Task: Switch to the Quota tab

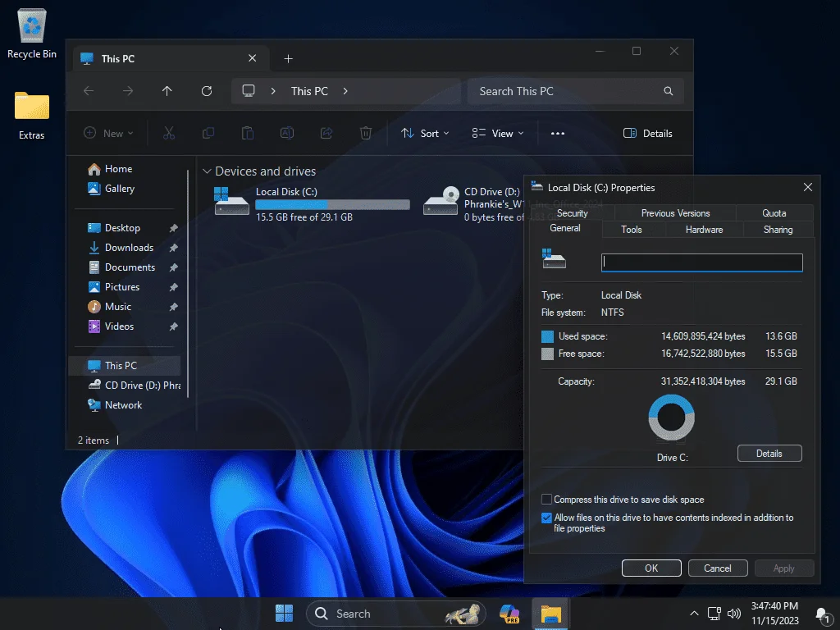Action: coord(774,212)
